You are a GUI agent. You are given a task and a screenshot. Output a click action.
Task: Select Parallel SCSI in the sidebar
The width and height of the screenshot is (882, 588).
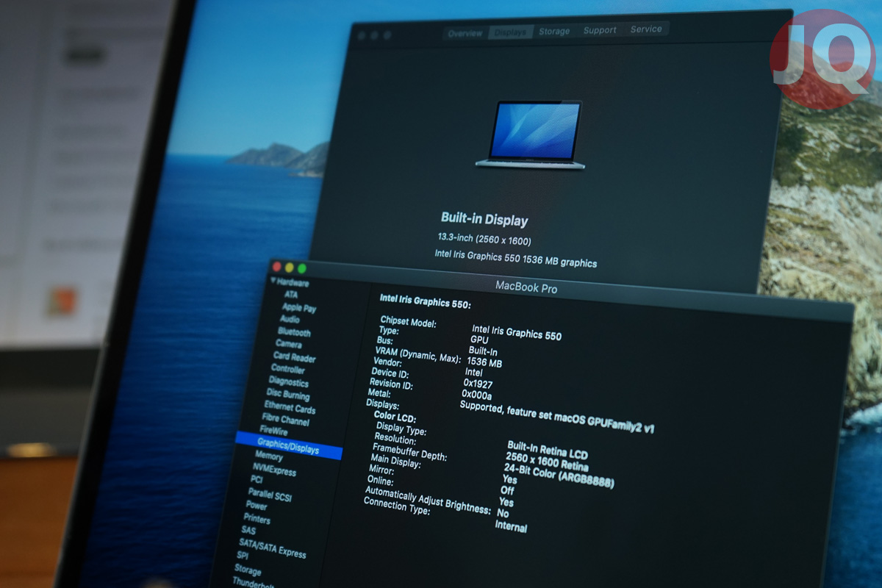[x=270, y=495]
